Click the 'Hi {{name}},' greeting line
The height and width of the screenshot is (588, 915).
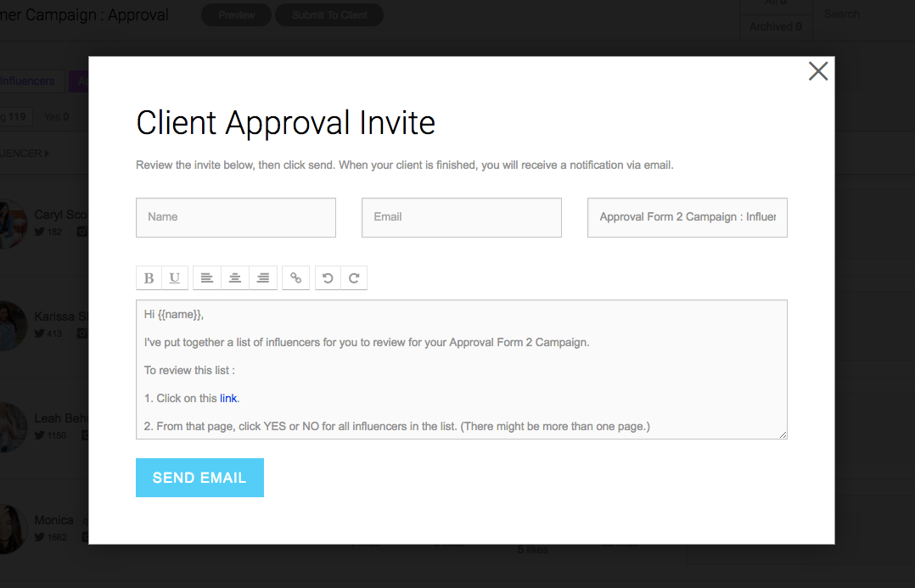174,315
